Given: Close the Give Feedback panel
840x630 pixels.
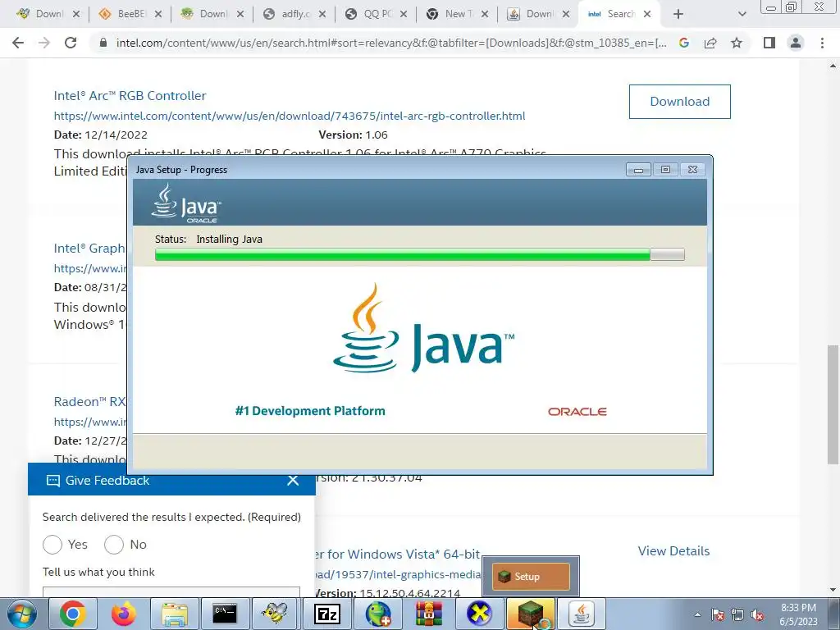Looking at the screenshot, I should pos(293,480).
